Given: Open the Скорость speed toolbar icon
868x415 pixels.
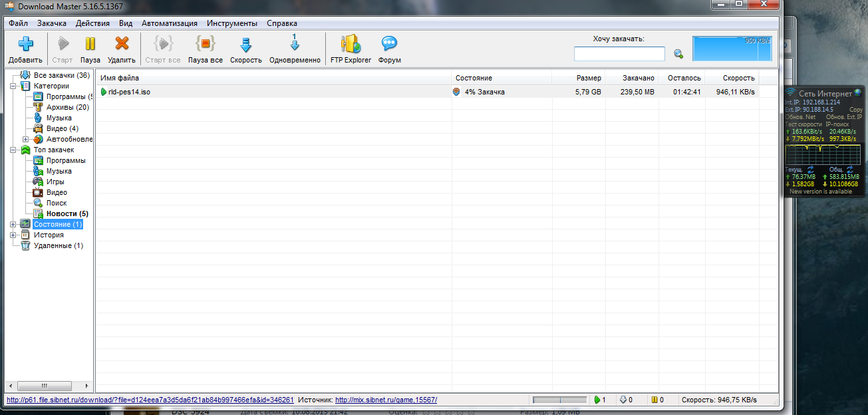Looking at the screenshot, I should coord(246,45).
